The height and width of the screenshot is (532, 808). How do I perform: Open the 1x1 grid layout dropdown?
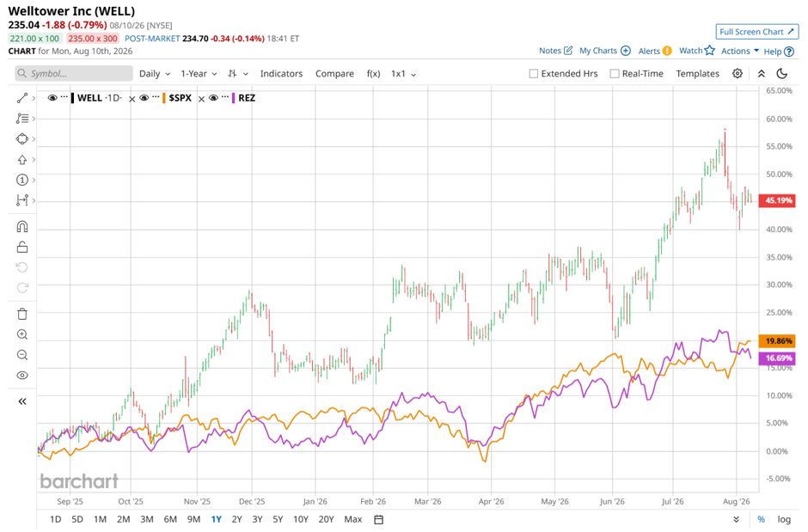pos(403,74)
